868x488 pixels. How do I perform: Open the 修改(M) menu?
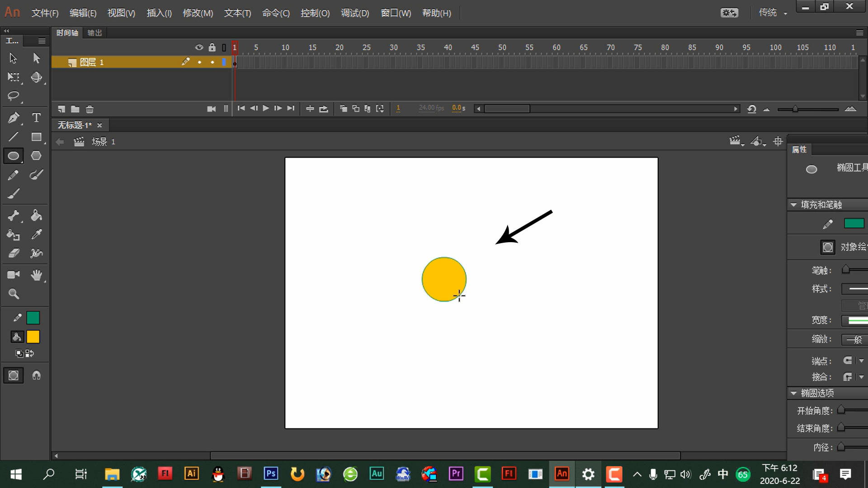[198, 13]
